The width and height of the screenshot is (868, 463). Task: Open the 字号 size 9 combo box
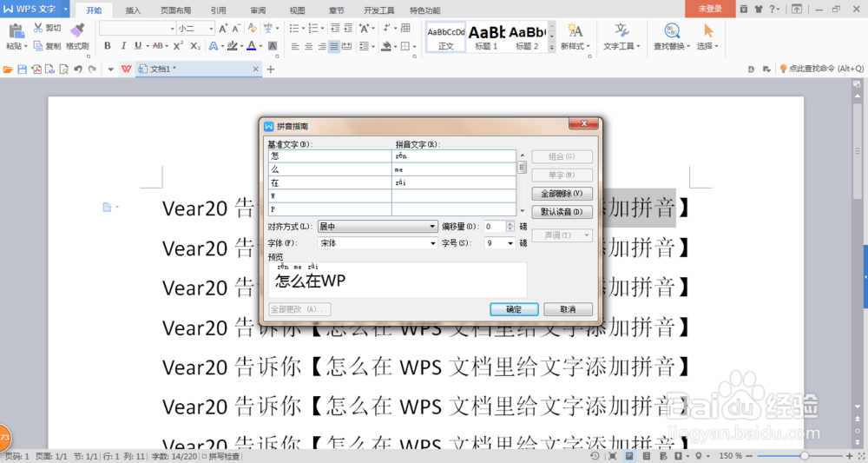(499, 243)
